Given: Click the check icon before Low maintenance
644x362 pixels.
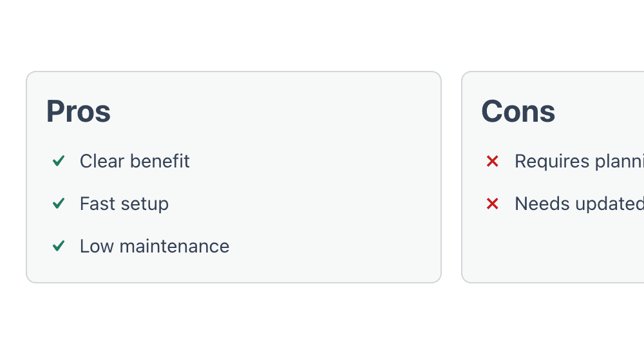Looking at the screenshot, I should [x=59, y=246].
